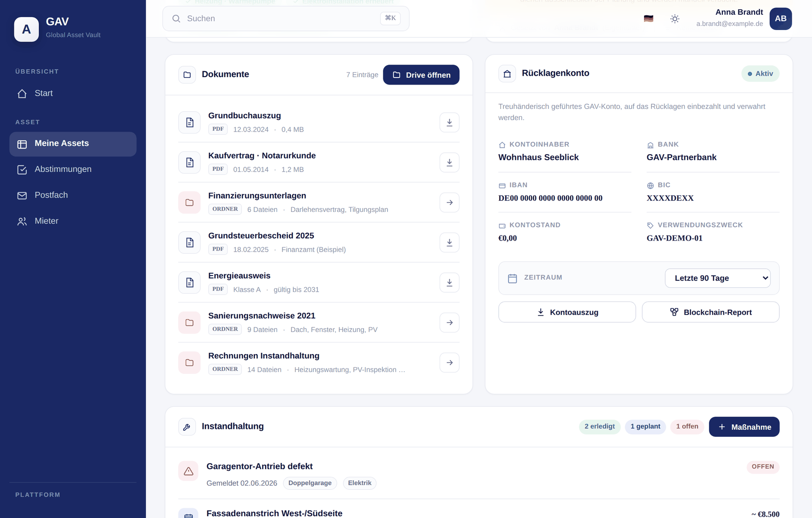
Task: Open Garagentor-Antrieb defekt entry
Action: click(478, 475)
